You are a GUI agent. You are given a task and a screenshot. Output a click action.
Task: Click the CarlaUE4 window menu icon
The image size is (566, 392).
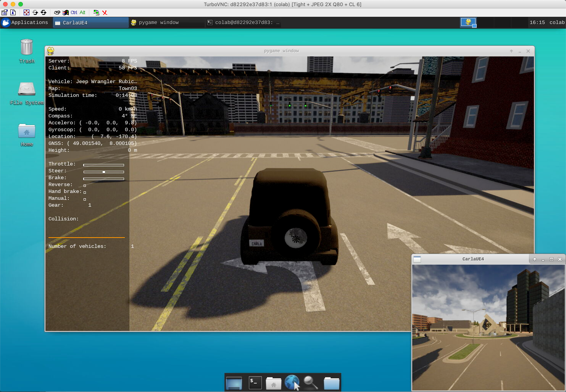click(x=417, y=259)
